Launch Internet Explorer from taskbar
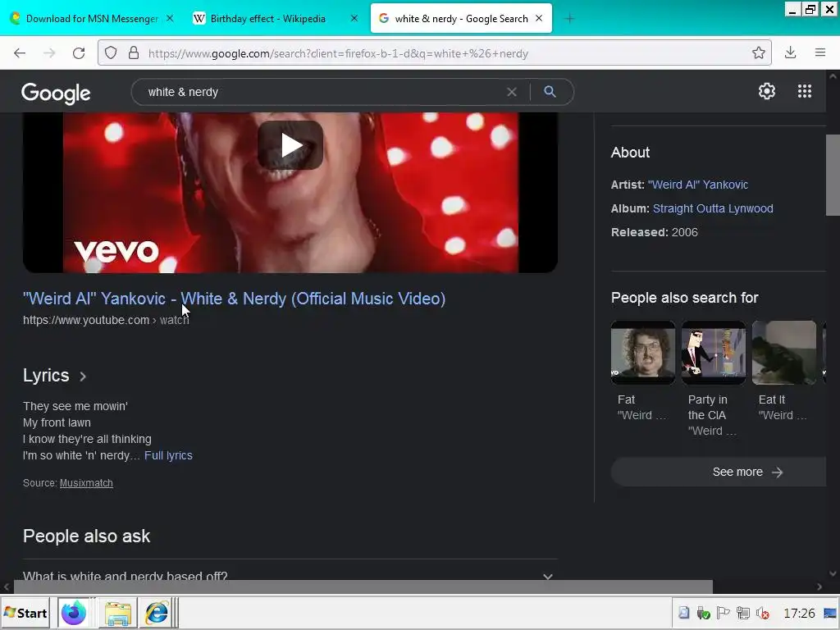The width and height of the screenshot is (840, 630). coord(157,613)
